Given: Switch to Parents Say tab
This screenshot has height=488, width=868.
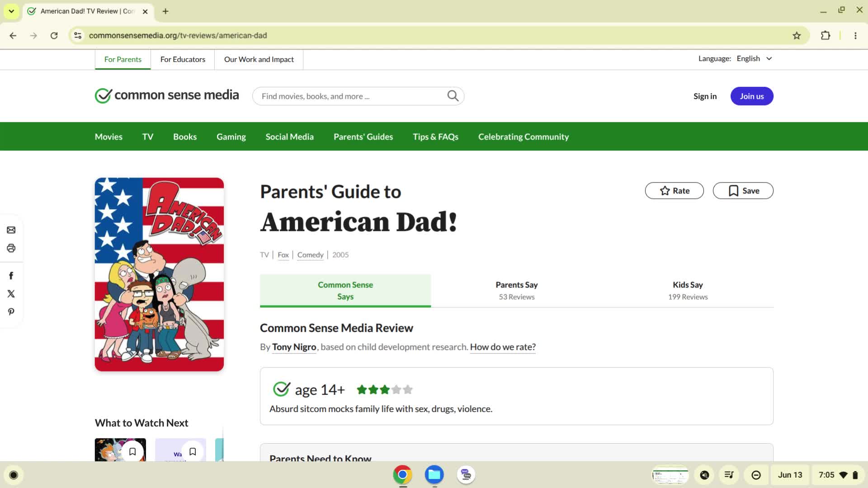Looking at the screenshot, I should coord(516,291).
